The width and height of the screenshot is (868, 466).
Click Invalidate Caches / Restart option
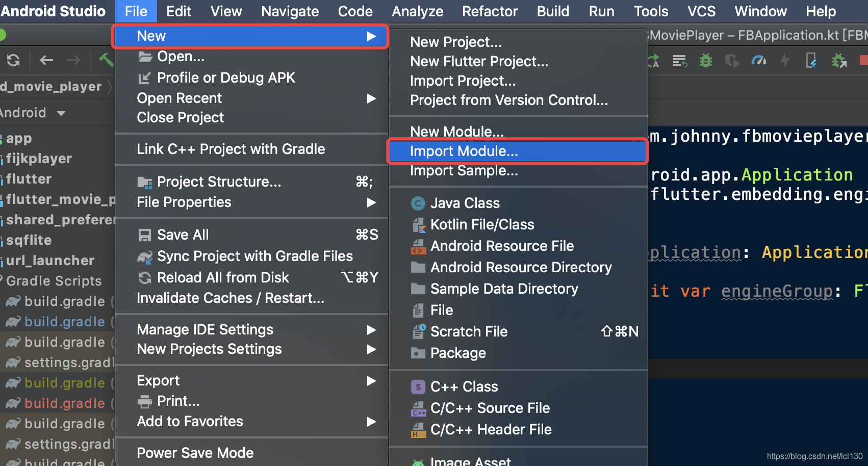click(x=230, y=298)
